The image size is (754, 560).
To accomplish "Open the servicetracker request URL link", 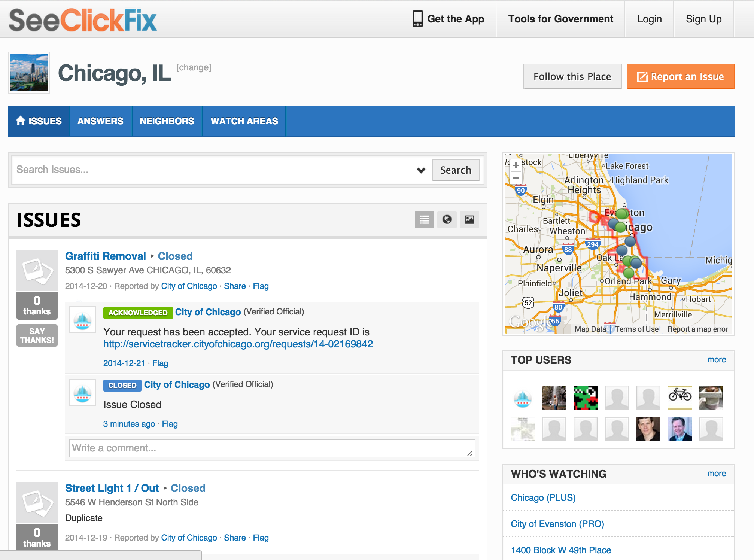I will click(238, 344).
